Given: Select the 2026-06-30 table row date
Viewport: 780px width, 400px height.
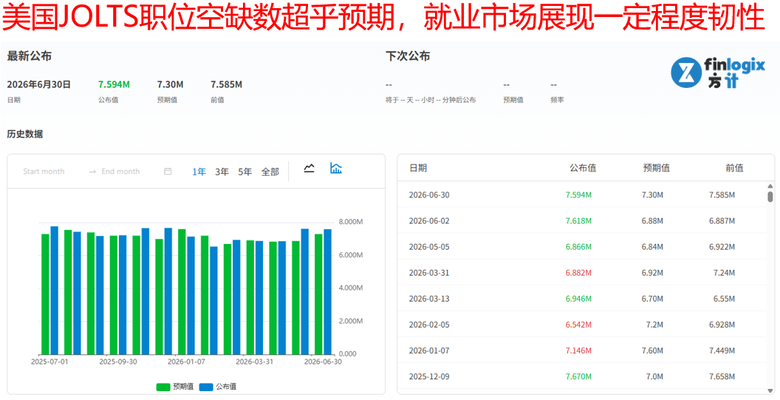Looking at the screenshot, I should pyautogui.click(x=429, y=195).
